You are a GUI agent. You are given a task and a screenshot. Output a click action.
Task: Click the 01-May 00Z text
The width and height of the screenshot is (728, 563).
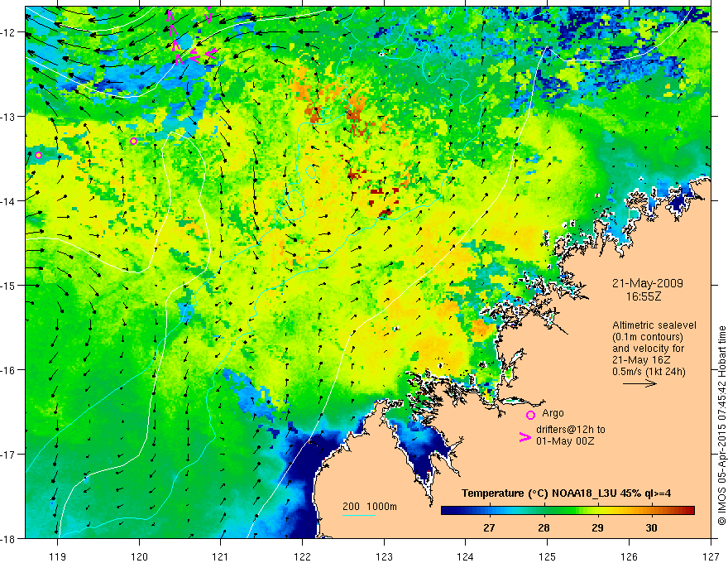(x=565, y=440)
